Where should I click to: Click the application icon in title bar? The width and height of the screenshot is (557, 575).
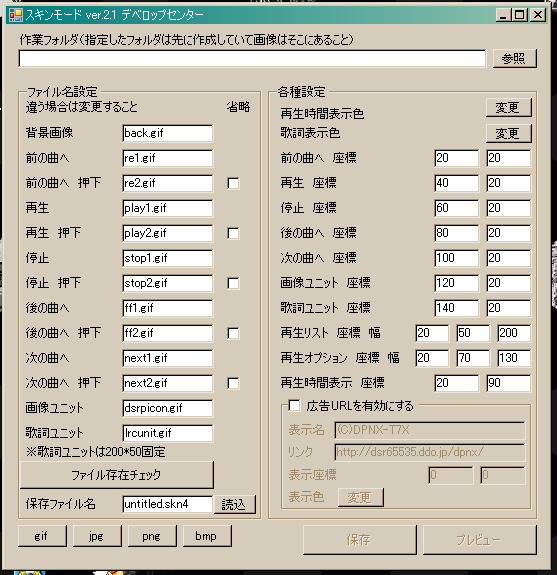point(15,15)
